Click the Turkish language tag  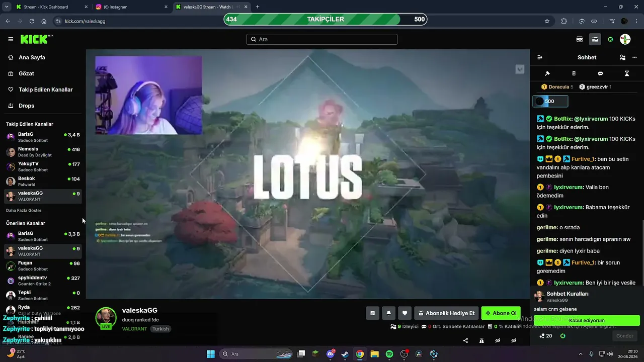(x=161, y=329)
